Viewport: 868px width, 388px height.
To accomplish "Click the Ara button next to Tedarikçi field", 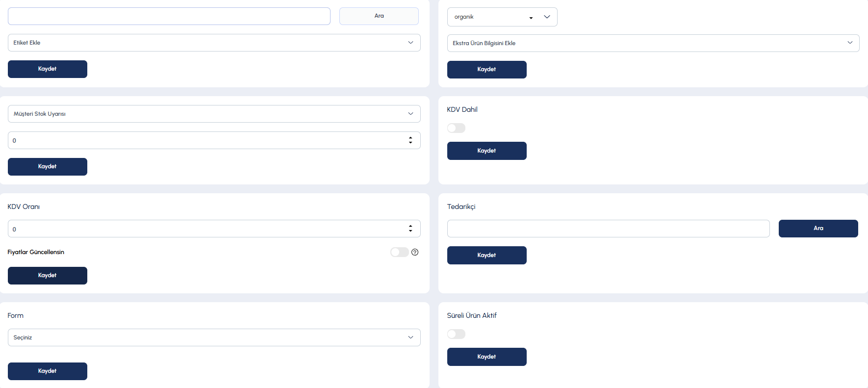I will pyautogui.click(x=818, y=229).
